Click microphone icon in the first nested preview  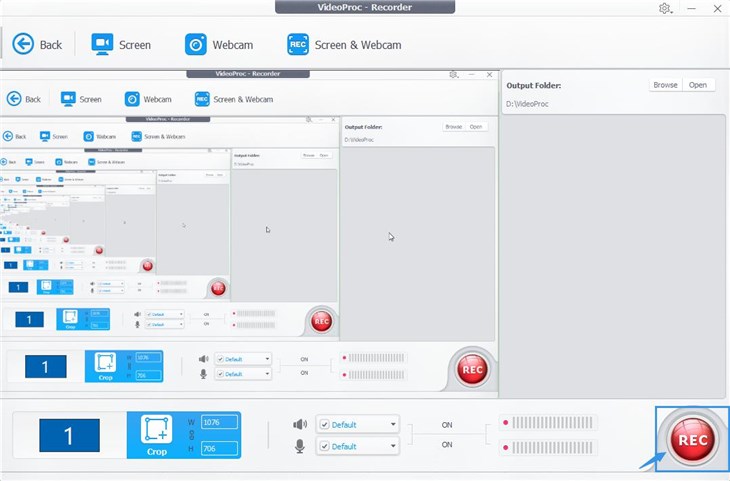click(x=203, y=374)
